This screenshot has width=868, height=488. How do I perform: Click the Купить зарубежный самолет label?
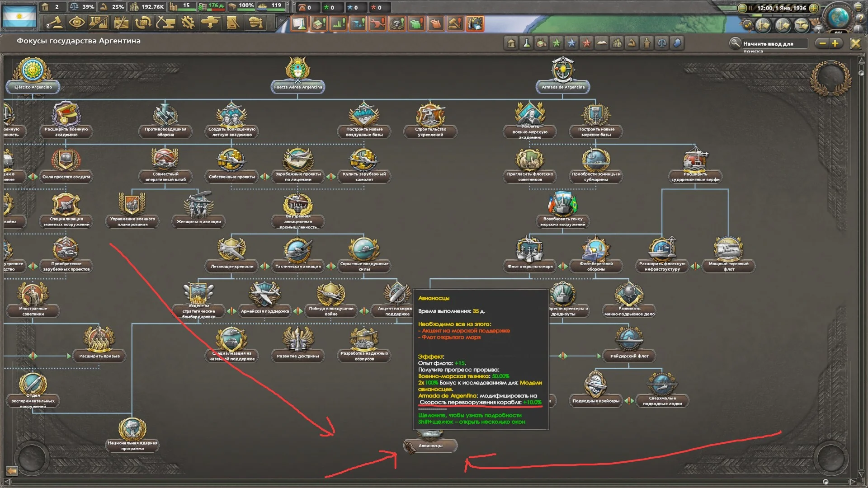pyautogui.click(x=364, y=177)
